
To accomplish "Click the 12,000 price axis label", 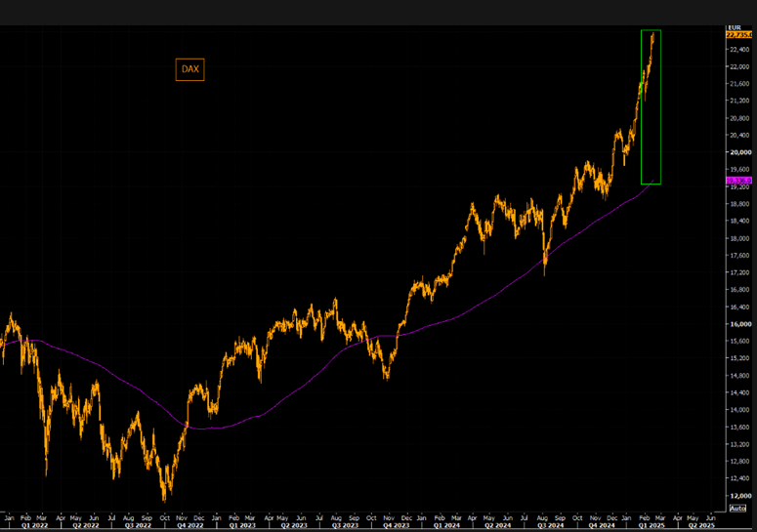I will (738, 496).
